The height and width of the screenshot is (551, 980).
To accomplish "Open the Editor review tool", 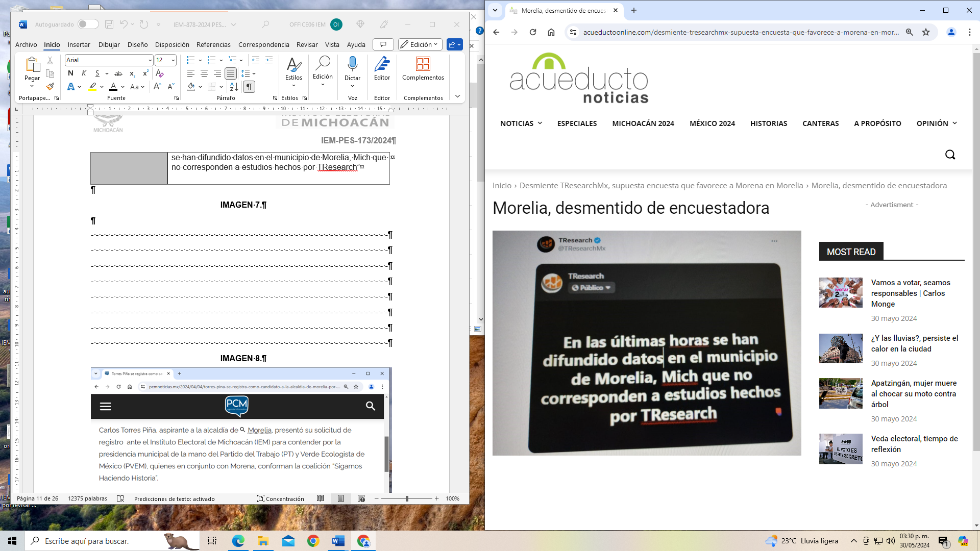I will pos(382,69).
